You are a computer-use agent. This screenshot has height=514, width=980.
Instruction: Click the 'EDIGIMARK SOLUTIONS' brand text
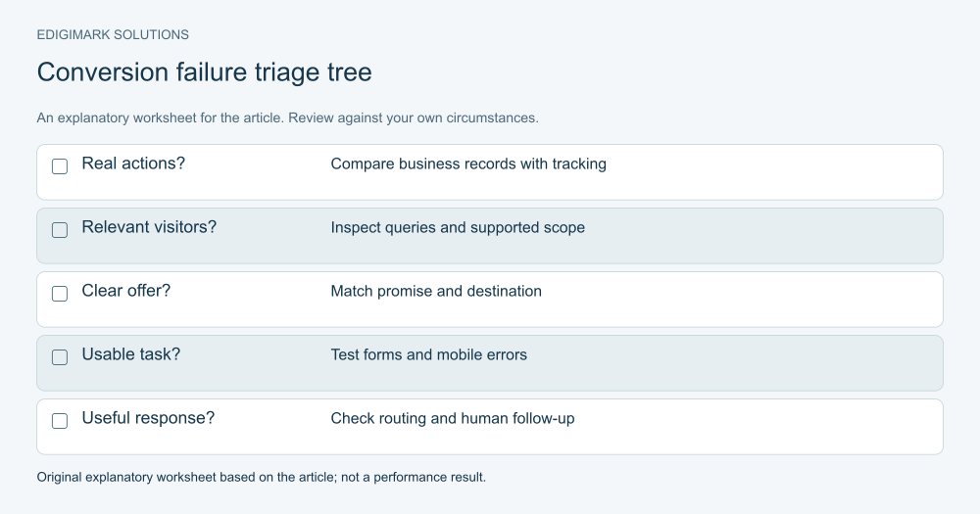[x=113, y=35]
